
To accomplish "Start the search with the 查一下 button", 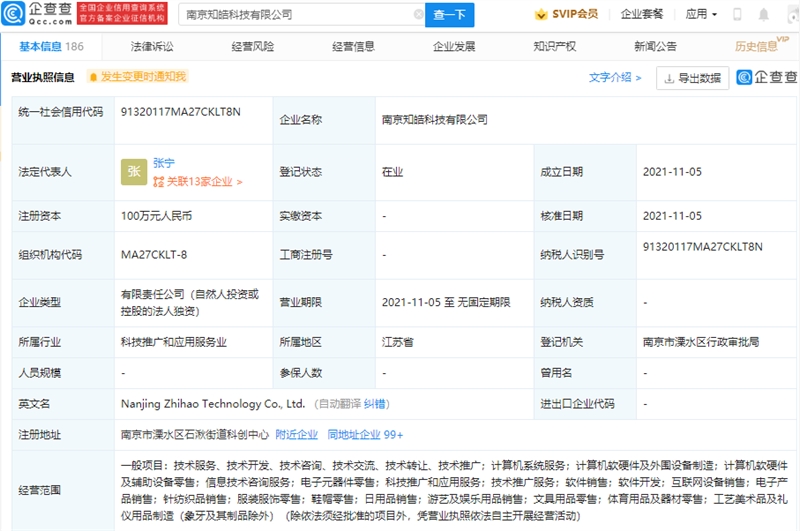I will point(449,15).
